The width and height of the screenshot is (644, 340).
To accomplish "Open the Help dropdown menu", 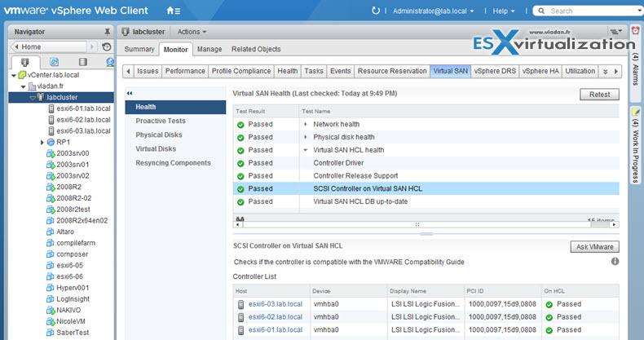I will click(504, 11).
